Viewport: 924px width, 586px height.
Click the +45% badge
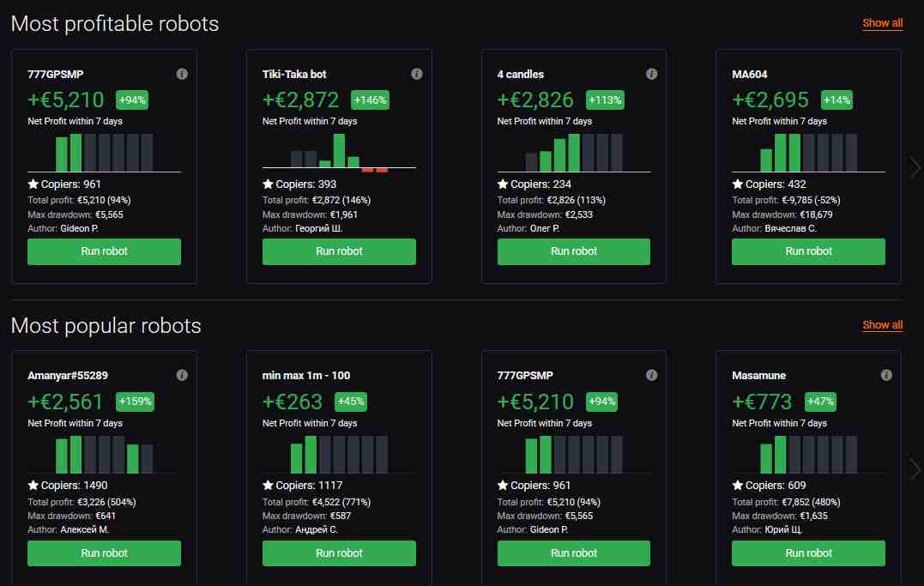[351, 402]
